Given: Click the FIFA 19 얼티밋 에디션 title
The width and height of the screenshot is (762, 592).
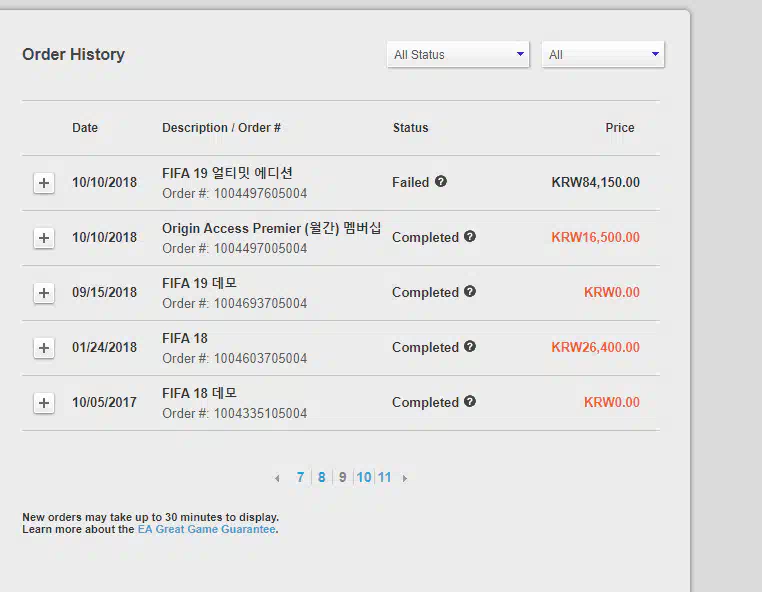Looking at the screenshot, I should pos(227,173).
